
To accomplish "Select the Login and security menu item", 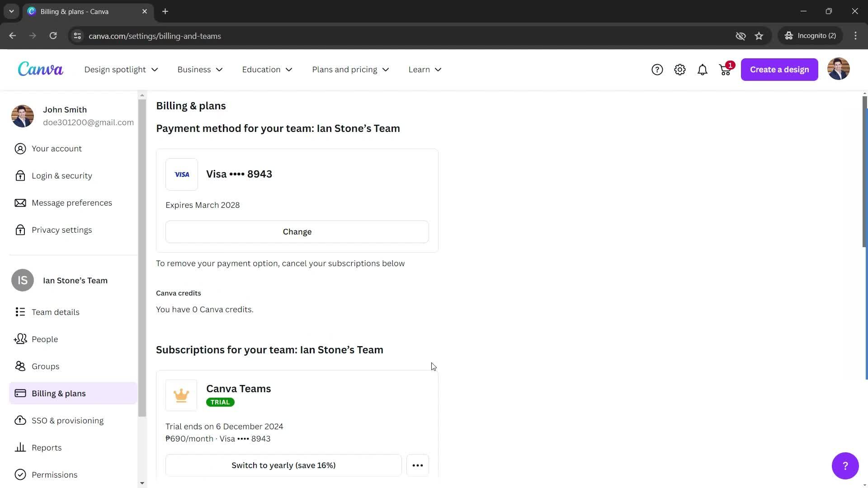I will [x=62, y=175].
